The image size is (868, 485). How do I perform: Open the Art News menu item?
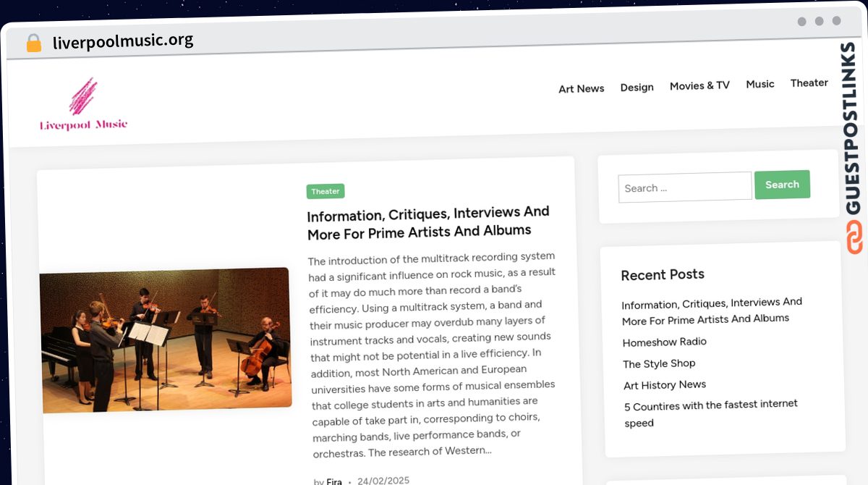click(x=582, y=88)
